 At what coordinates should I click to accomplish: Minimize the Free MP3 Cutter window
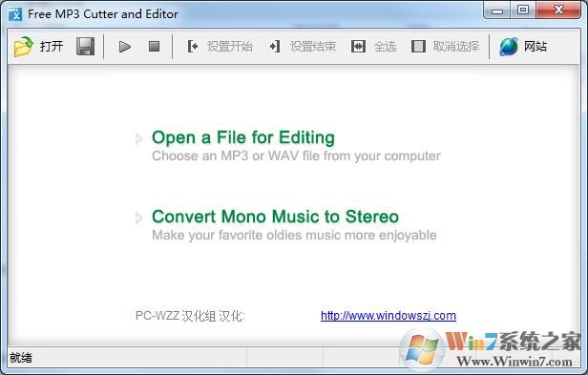coord(497,10)
